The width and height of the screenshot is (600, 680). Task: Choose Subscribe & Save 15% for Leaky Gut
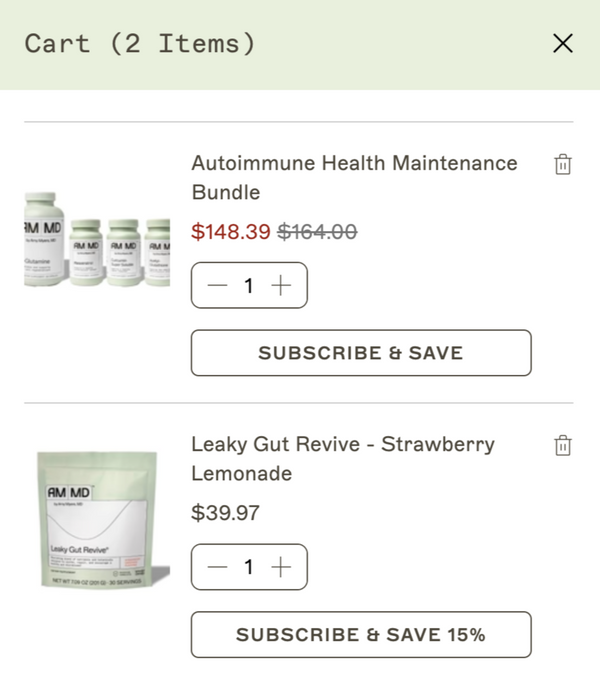click(360, 635)
